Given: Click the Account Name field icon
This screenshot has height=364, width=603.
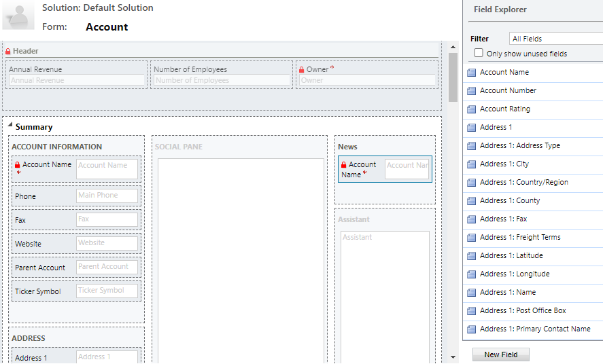Looking at the screenshot, I should click(x=471, y=73).
